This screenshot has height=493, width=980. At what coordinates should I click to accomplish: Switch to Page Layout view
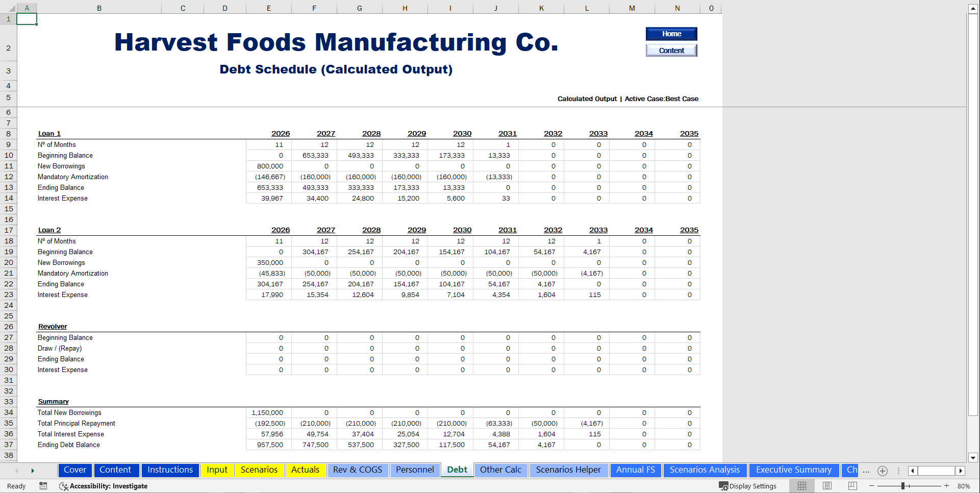[x=827, y=486]
